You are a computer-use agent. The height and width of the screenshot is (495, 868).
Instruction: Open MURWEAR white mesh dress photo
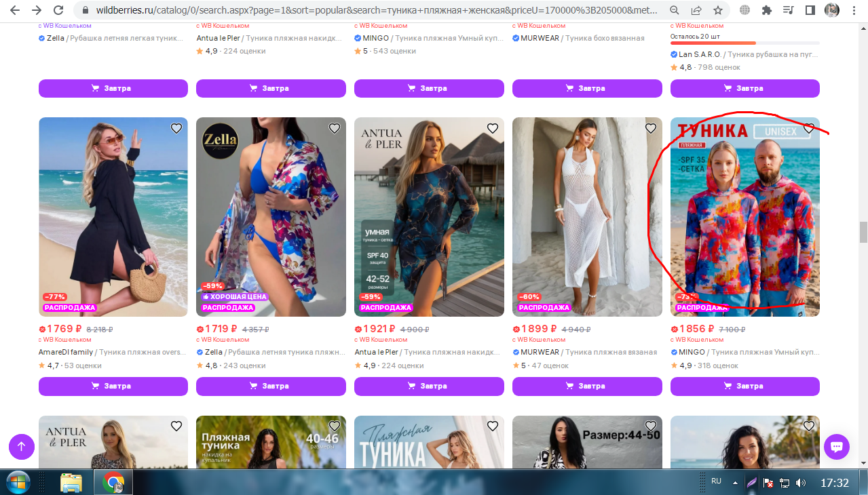587,217
